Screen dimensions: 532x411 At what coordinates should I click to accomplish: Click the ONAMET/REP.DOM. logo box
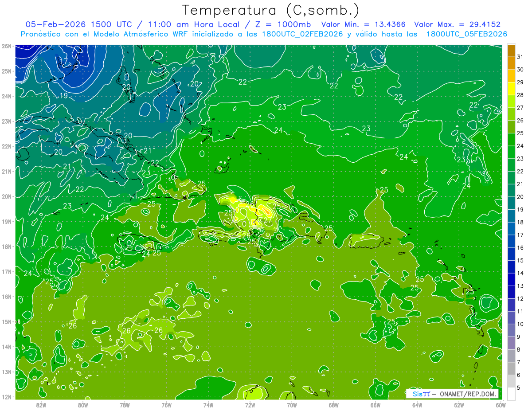(x=452, y=394)
